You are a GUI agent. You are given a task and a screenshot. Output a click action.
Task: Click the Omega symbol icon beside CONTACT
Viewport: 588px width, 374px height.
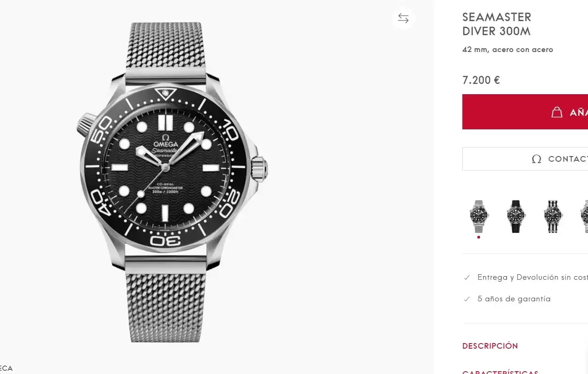point(536,159)
